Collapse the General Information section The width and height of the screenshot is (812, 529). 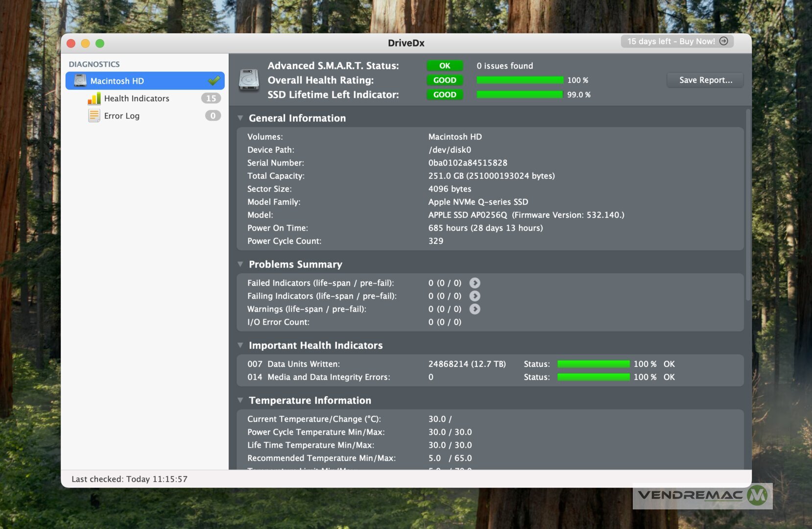pos(240,118)
